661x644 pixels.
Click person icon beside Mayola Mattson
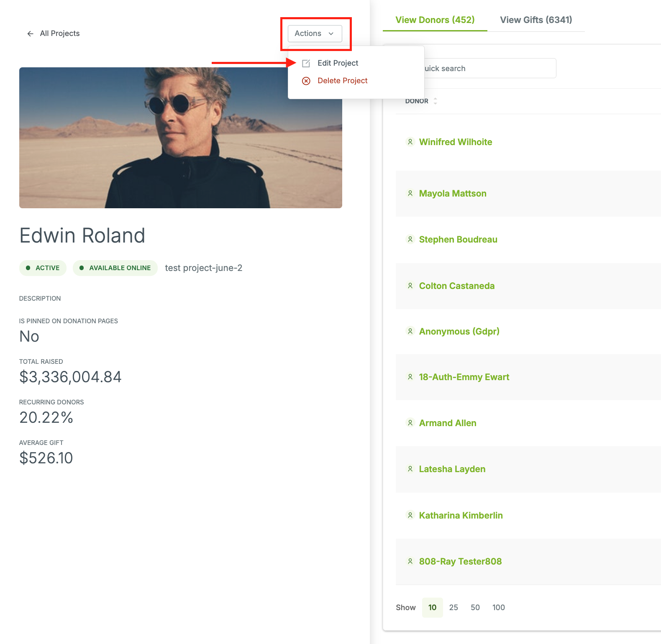click(x=410, y=194)
